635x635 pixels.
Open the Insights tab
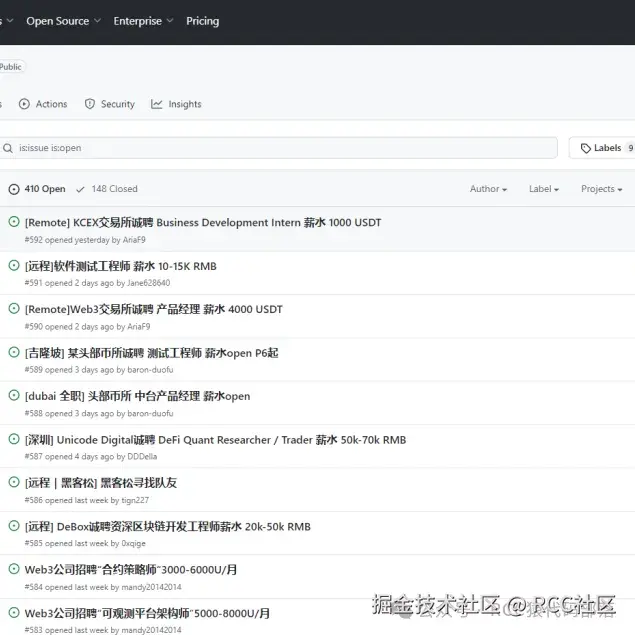(x=176, y=104)
